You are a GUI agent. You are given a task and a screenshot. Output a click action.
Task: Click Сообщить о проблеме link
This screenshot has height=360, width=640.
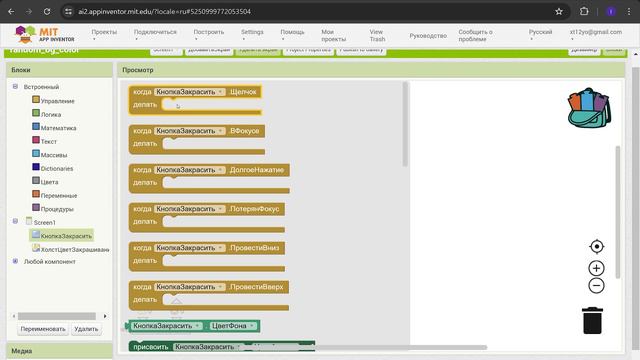(x=476, y=36)
